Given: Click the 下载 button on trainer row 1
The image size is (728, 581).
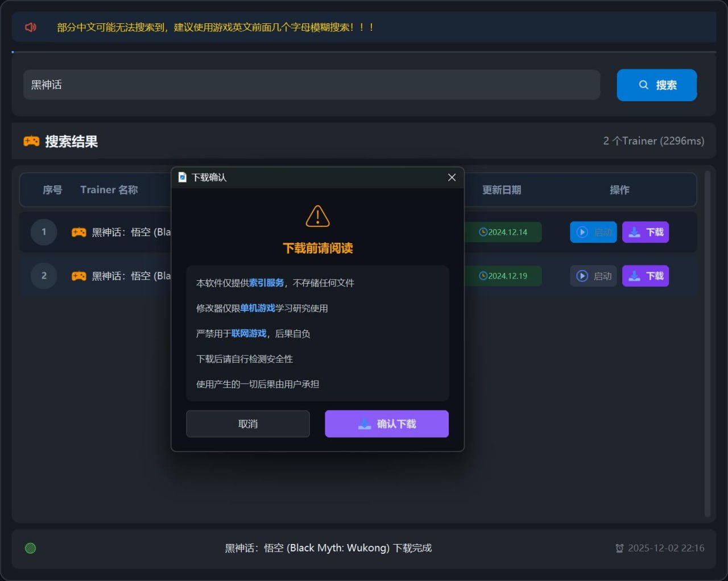Looking at the screenshot, I should (x=646, y=232).
